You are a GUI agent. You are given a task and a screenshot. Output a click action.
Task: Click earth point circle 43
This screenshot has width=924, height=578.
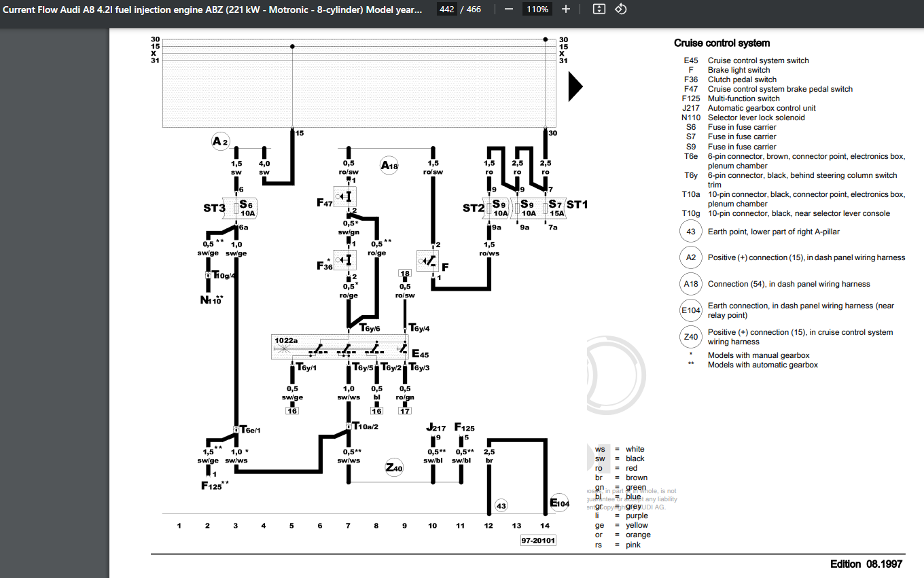click(x=501, y=505)
